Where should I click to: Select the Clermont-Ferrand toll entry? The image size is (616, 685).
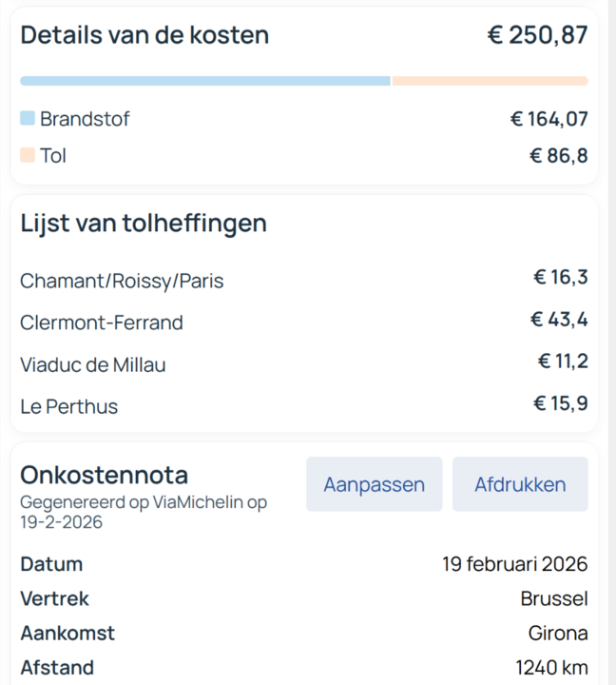(x=101, y=323)
